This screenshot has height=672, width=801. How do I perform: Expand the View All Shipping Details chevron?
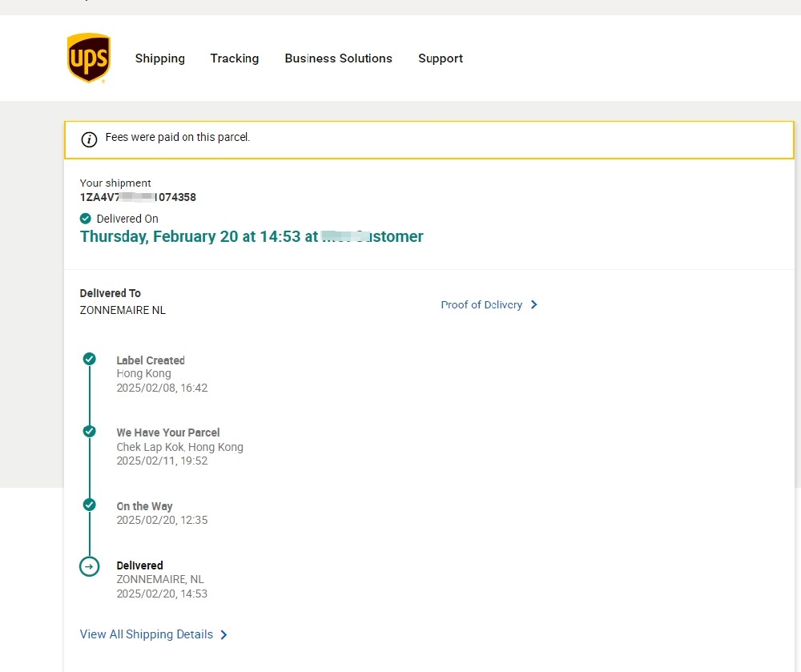pyautogui.click(x=223, y=635)
